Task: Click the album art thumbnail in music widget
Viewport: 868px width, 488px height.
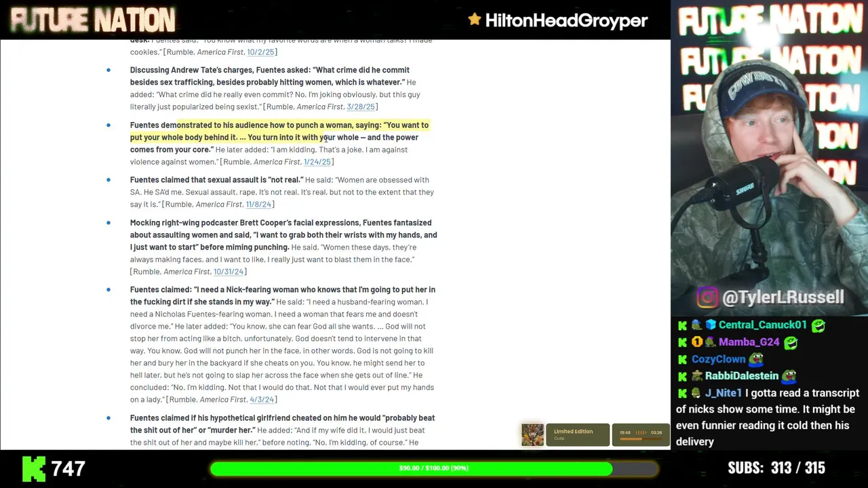Action: click(x=532, y=434)
